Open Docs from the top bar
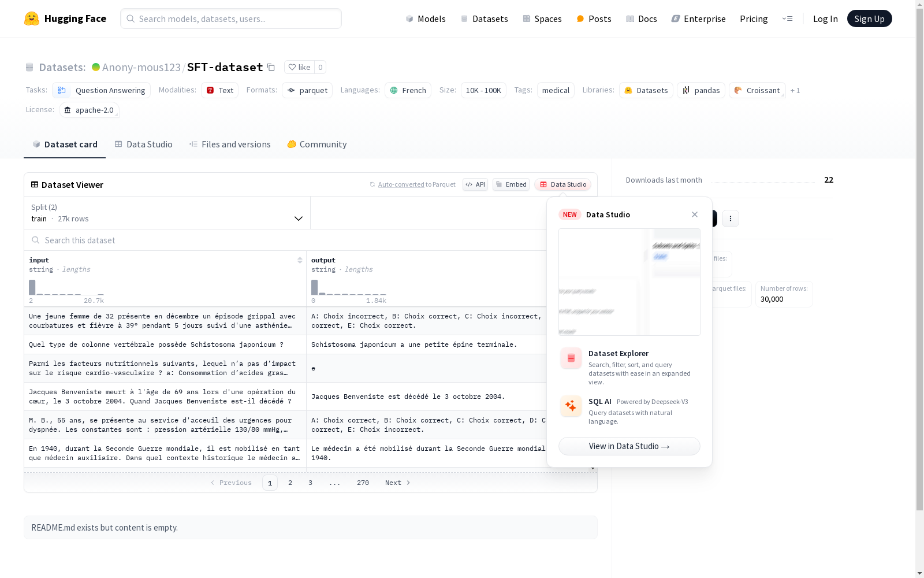The width and height of the screenshot is (924, 578). click(x=641, y=18)
